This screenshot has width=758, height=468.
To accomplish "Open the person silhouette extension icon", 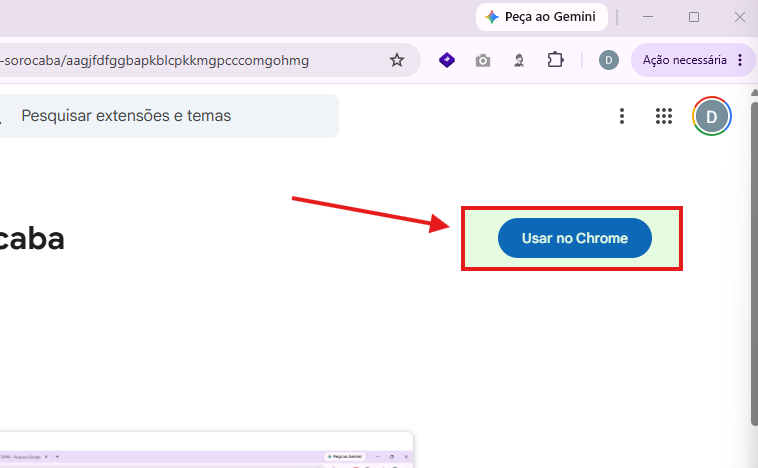I will [519, 60].
